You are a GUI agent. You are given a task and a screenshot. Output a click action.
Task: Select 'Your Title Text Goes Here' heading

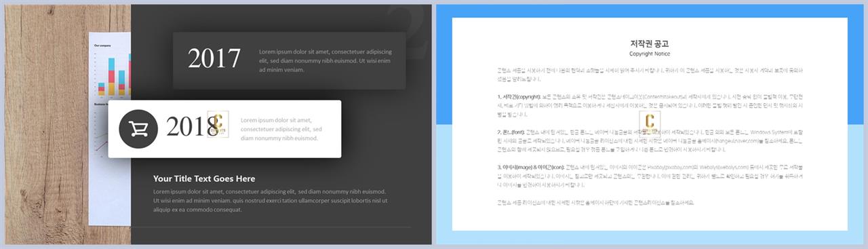click(x=204, y=178)
